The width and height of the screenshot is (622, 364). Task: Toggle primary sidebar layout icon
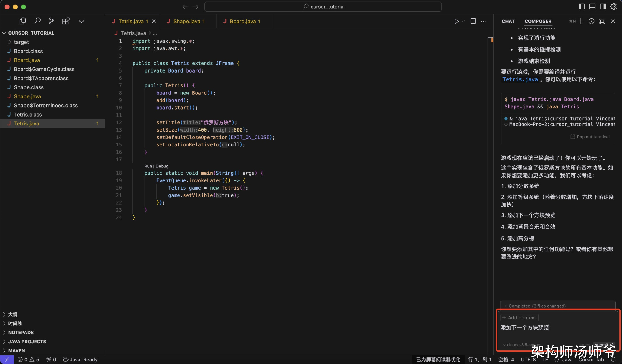click(581, 7)
